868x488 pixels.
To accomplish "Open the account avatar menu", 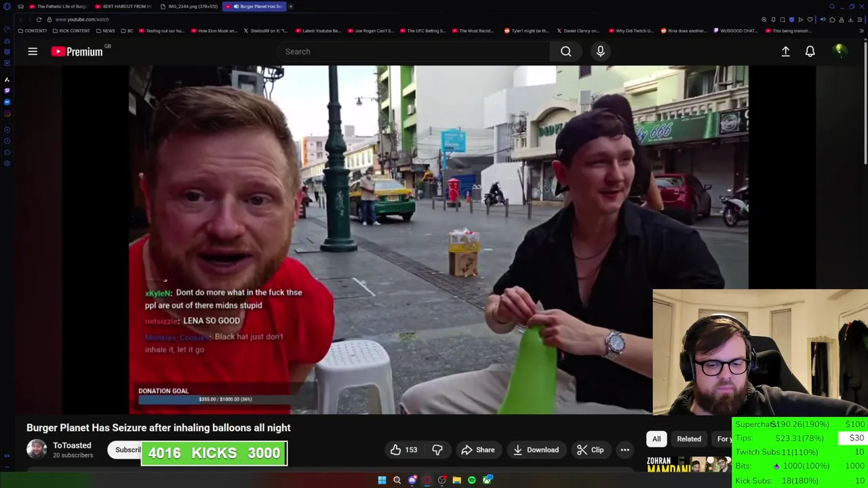I will click(x=840, y=51).
